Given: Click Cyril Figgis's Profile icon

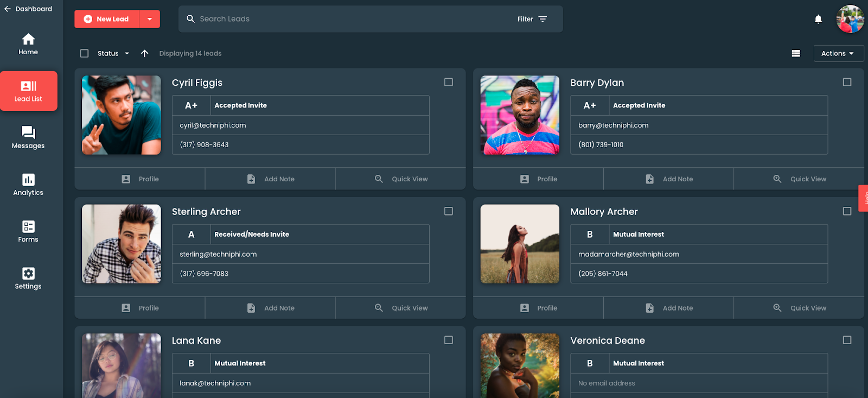Looking at the screenshot, I should click(x=126, y=179).
